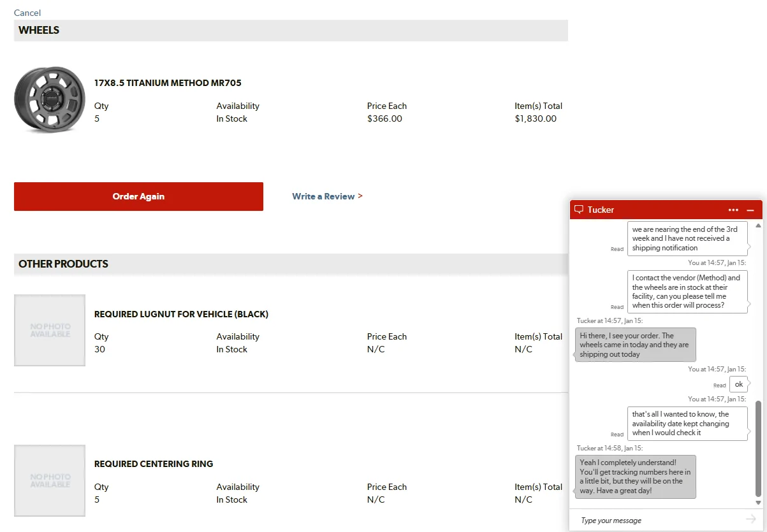Image resolution: width=767 pixels, height=532 pixels.
Task: Click the 'ok' chat message bubble
Action: [739, 384]
